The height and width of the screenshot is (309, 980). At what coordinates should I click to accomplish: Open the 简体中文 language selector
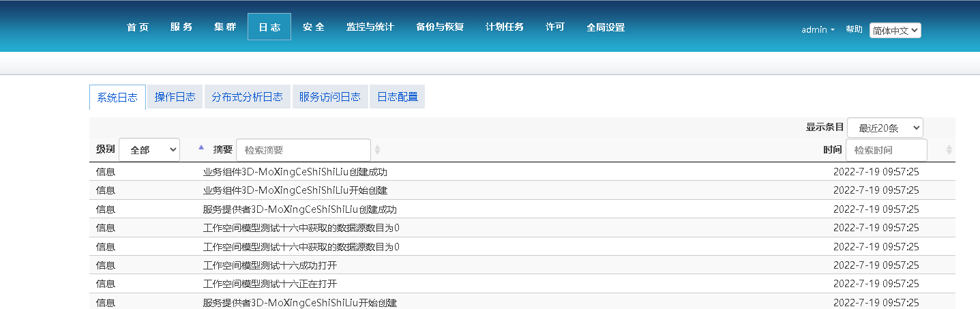pos(895,30)
